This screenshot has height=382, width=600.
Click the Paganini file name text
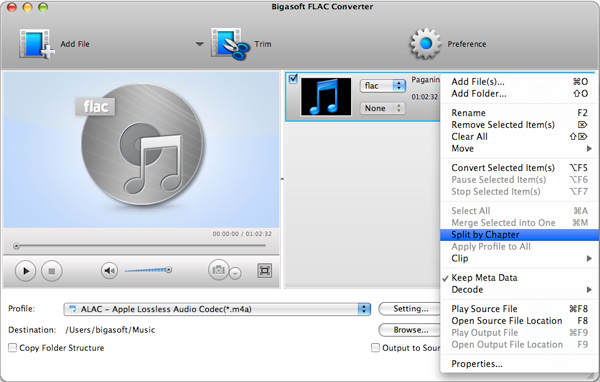(425, 80)
